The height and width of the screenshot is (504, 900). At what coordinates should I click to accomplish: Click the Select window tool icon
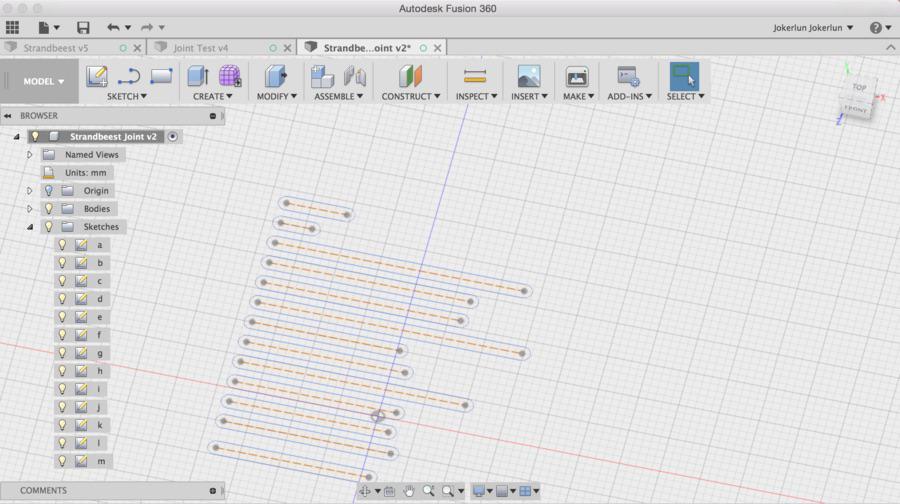coord(684,76)
